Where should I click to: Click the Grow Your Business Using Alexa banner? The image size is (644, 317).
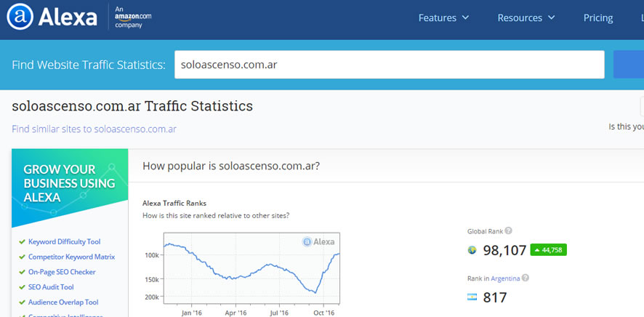(x=70, y=188)
